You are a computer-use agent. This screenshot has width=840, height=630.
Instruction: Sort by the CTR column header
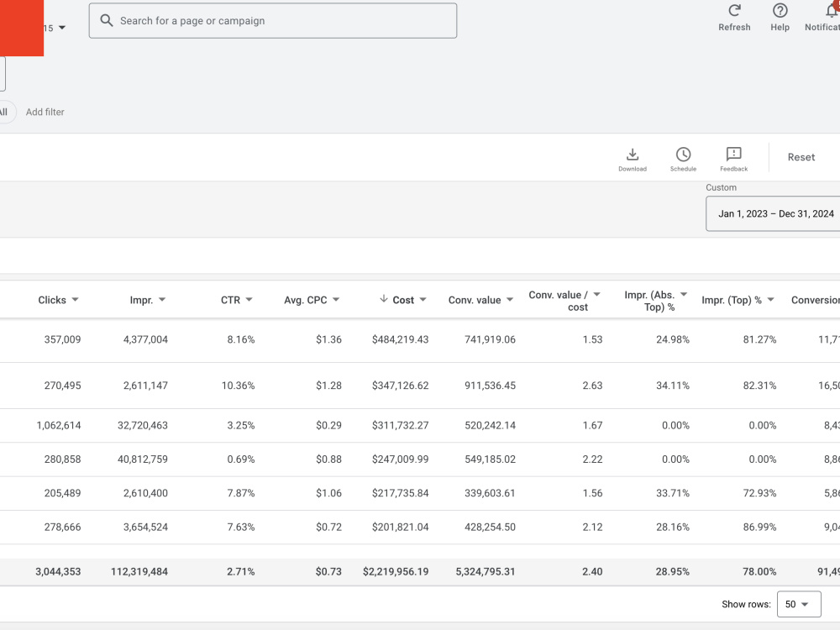[230, 300]
